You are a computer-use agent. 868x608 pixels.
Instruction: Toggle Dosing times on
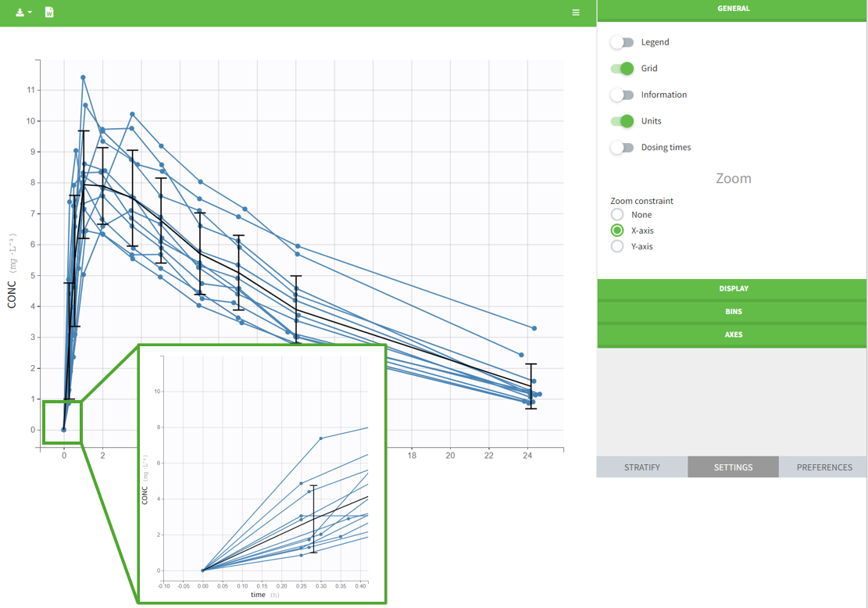(622, 148)
